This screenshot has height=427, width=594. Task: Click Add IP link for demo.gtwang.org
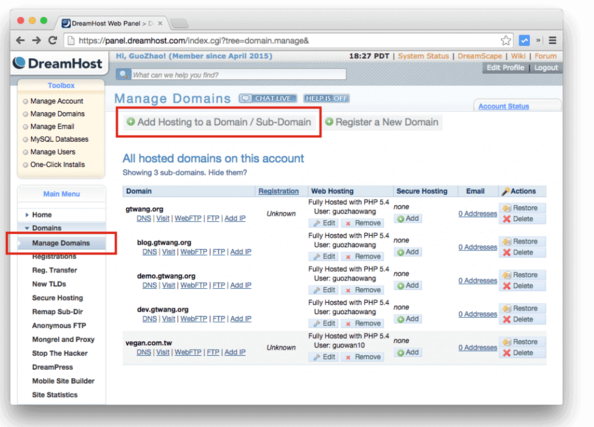(x=241, y=285)
